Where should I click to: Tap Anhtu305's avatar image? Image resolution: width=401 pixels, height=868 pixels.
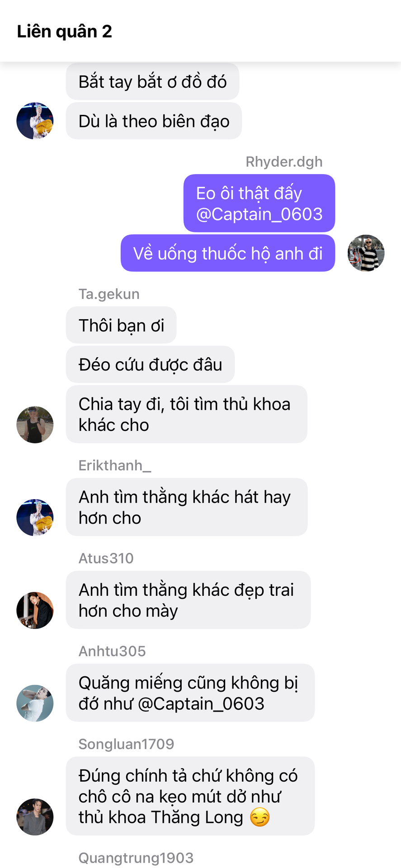click(x=35, y=703)
